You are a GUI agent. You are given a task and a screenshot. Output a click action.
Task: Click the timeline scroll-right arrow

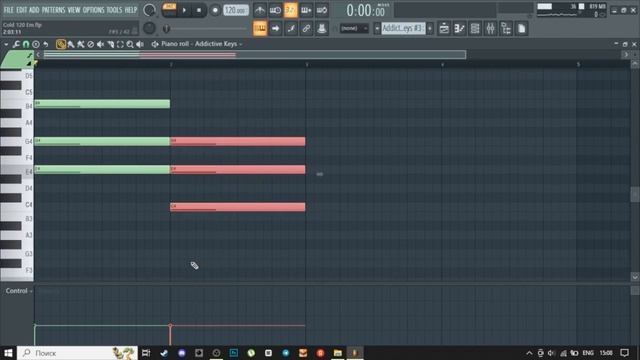(x=626, y=54)
